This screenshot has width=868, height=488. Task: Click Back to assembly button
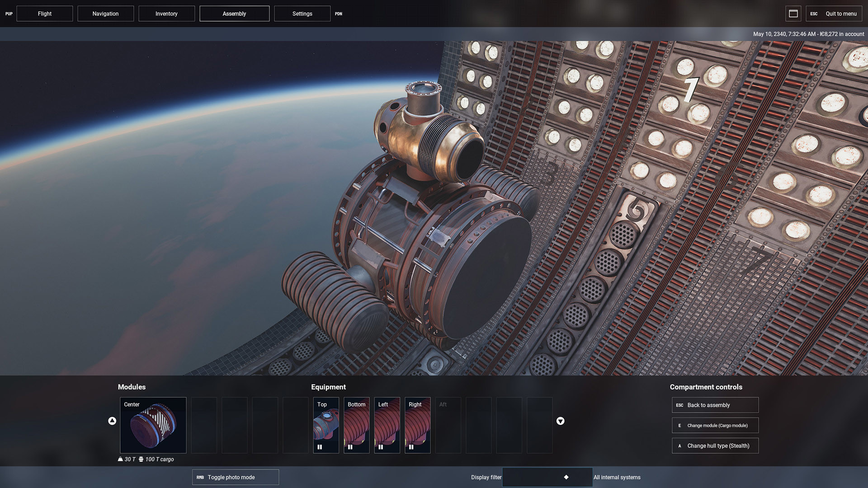coord(715,405)
